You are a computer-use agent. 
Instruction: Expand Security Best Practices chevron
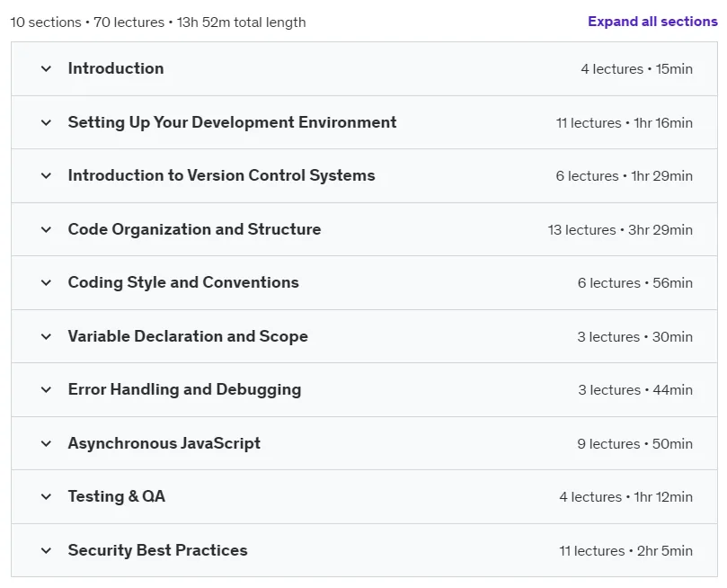[46, 551]
